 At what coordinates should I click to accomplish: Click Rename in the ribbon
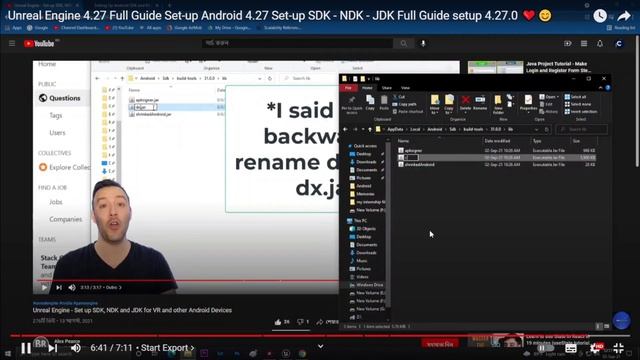point(480,103)
